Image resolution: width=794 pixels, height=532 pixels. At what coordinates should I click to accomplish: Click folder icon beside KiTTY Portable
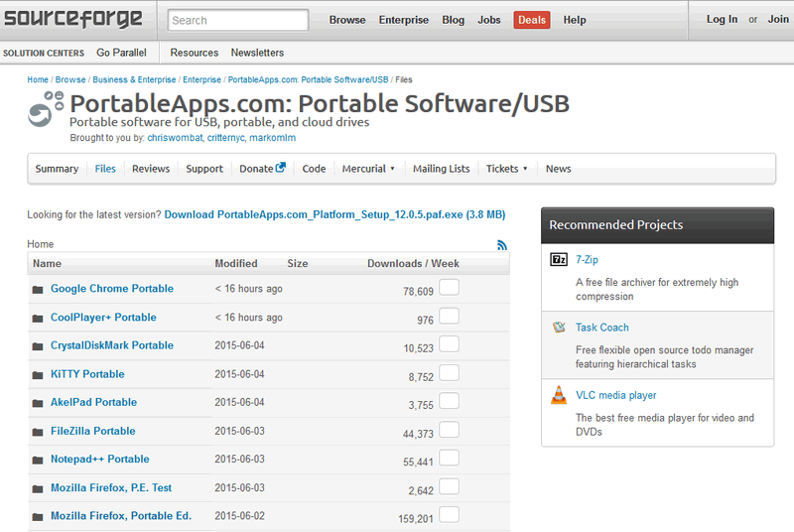pyautogui.click(x=38, y=375)
